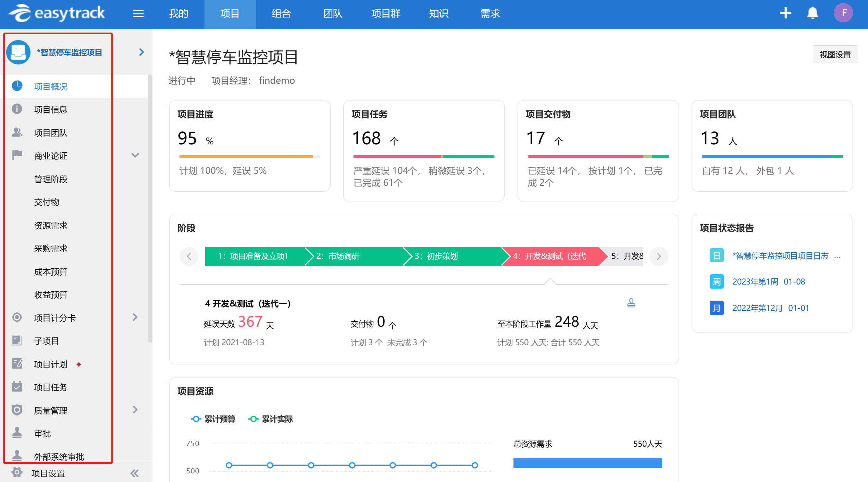Click the weekly report 周 icon
Image resolution: width=868 pixels, height=482 pixels.
717,282
